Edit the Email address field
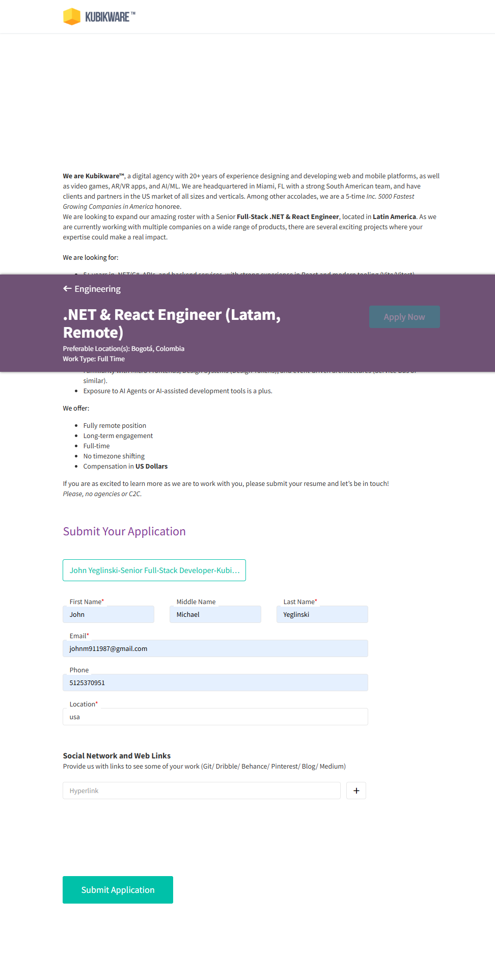495x980 pixels. (x=215, y=649)
